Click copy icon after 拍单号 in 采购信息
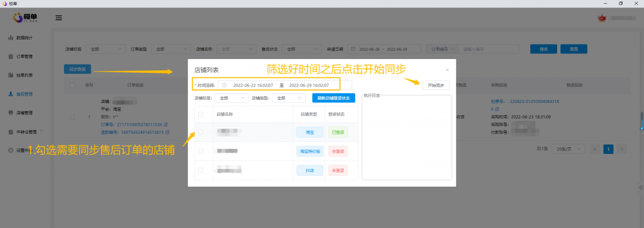This screenshot has height=228, width=644. (497, 109)
